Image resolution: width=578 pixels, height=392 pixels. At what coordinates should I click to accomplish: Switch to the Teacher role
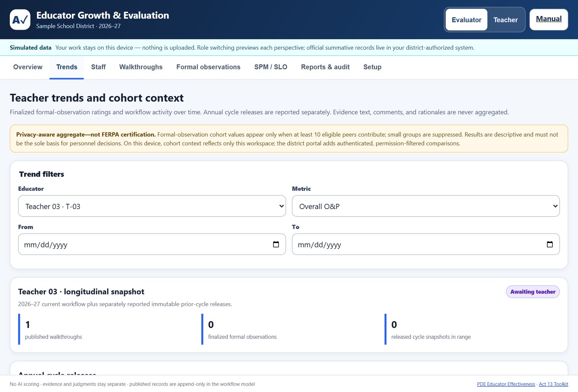coord(506,20)
